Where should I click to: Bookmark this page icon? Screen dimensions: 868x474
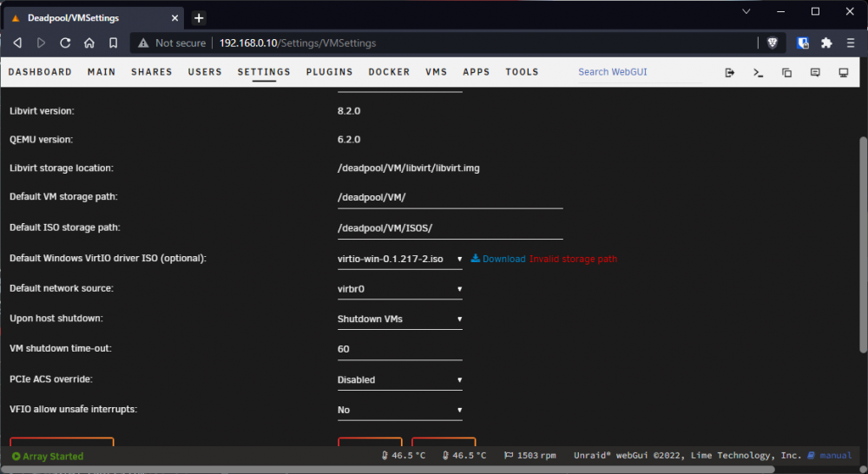point(114,43)
